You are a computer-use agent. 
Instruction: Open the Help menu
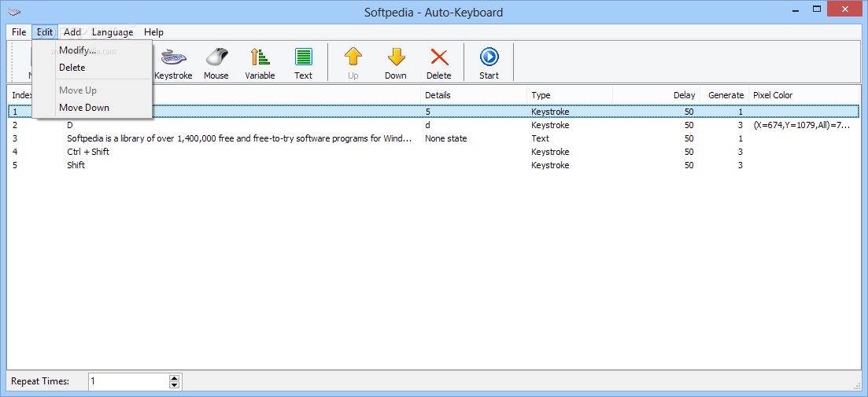click(x=153, y=32)
